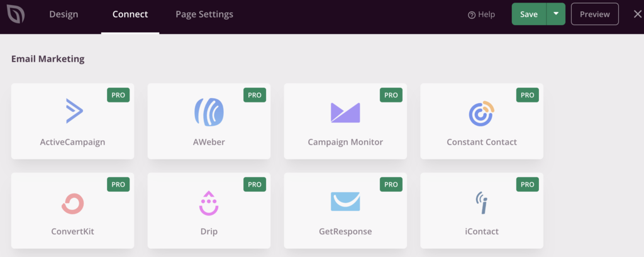Open the Save options dropdown arrow
This screenshot has width=644, height=257.
coord(556,14)
